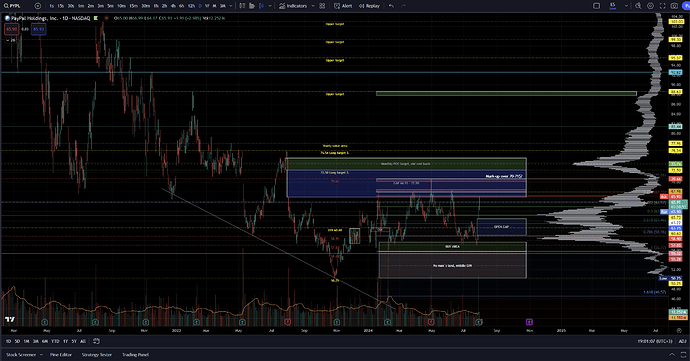This screenshot has width=690, height=361.
Task: Set range to 5Y
Action: 74,341
